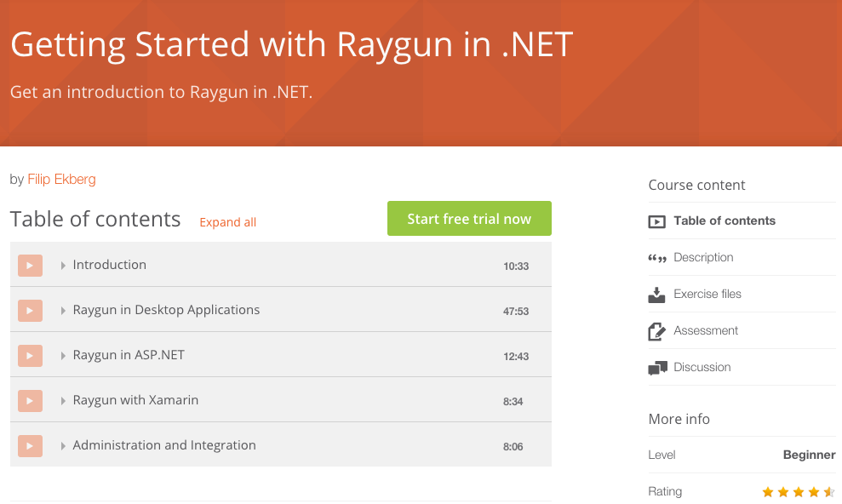Click the 8:34 duration text
842x504 pixels.
click(513, 402)
